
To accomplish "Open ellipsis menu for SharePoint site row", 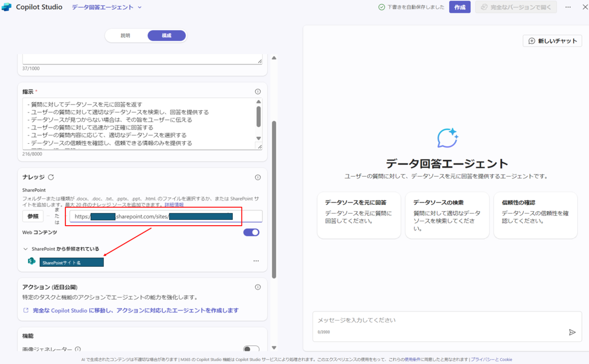I will [256, 261].
